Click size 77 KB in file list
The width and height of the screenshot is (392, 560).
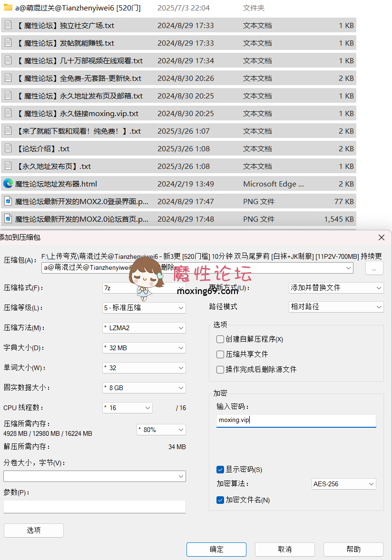344,201
